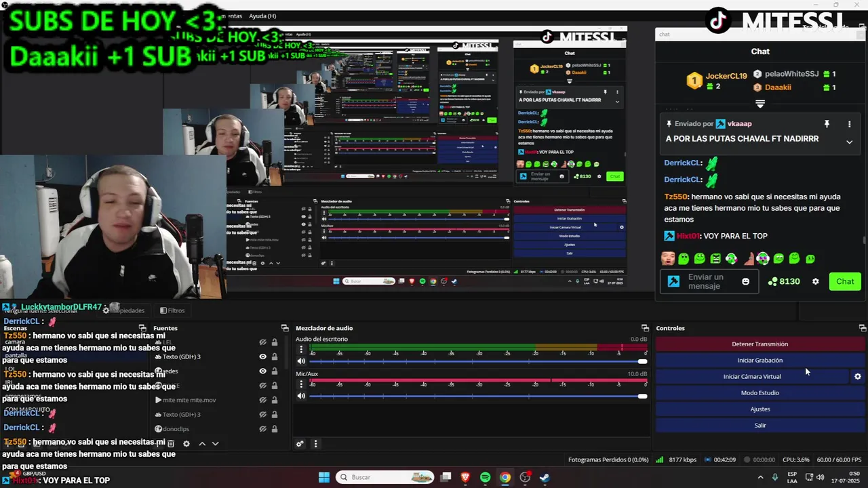This screenshot has height=488, width=868.
Task: Click the pink Patrick emote in chat
Action: click(x=749, y=258)
